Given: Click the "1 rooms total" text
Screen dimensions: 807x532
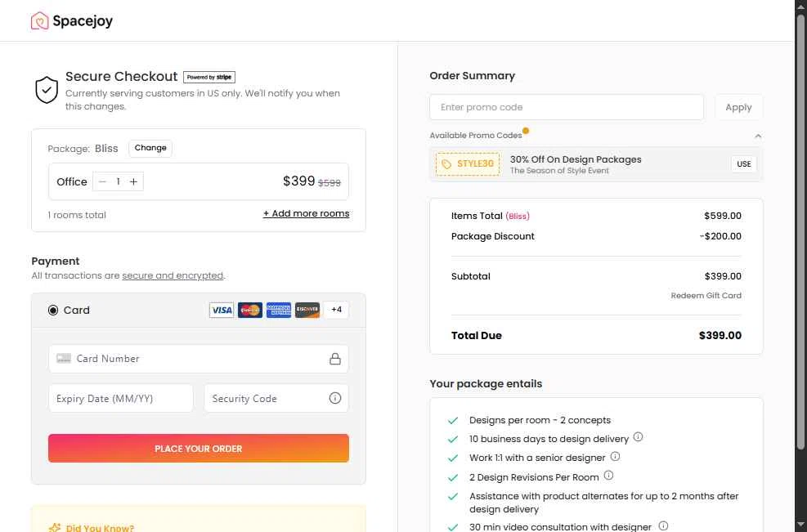Looking at the screenshot, I should pyautogui.click(x=77, y=215).
